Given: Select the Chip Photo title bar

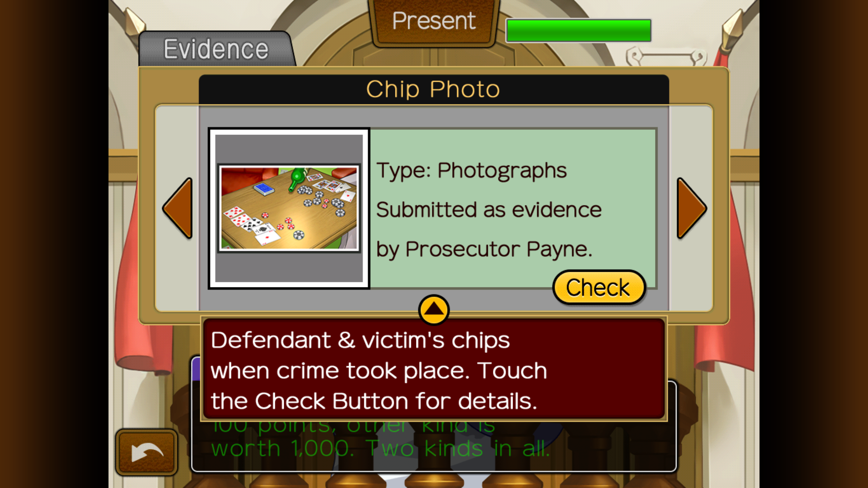Looking at the screenshot, I should 434,89.
